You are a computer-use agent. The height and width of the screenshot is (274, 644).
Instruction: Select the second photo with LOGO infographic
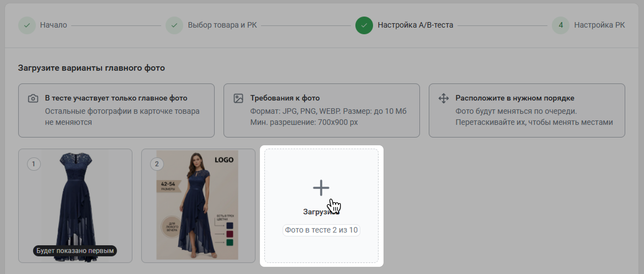198,204
